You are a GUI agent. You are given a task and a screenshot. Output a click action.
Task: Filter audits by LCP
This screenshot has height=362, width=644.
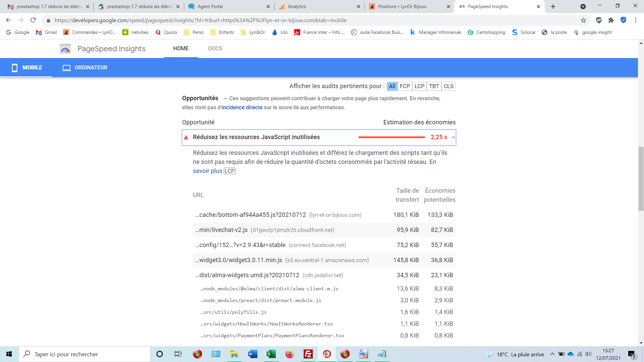[x=419, y=86]
